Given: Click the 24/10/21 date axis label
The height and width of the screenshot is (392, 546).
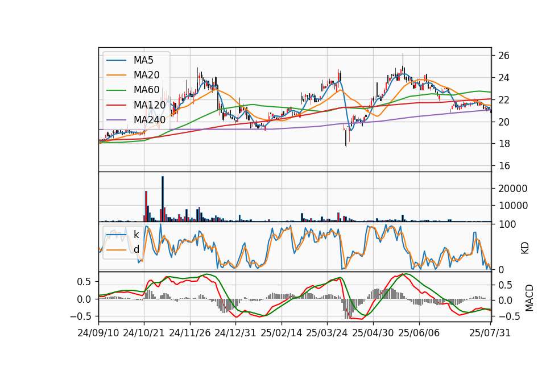Looking at the screenshot, I should click(144, 333).
